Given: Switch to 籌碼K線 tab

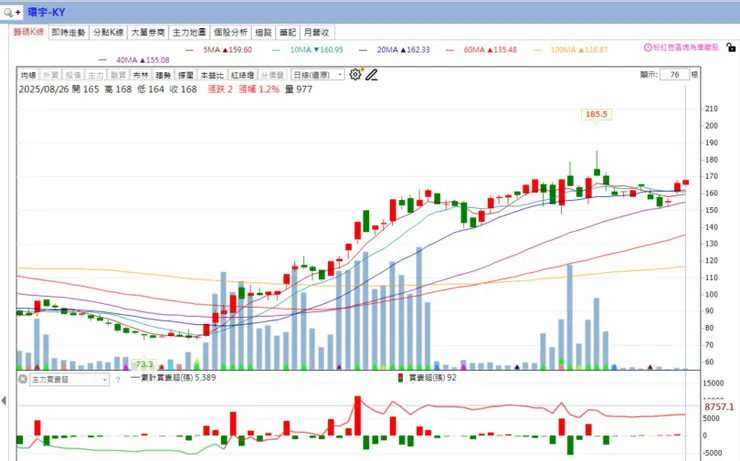Looking at the screenshot, I should (29, 32).
